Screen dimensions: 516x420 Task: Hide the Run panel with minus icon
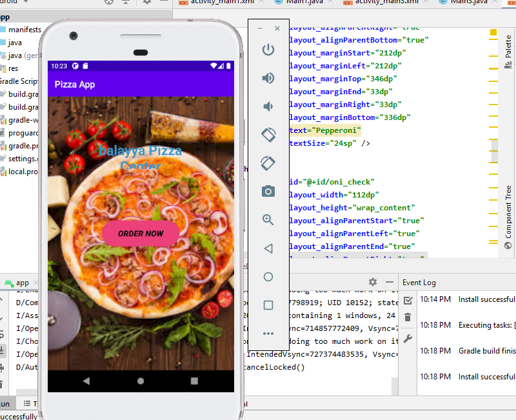(x=390, y=282)
